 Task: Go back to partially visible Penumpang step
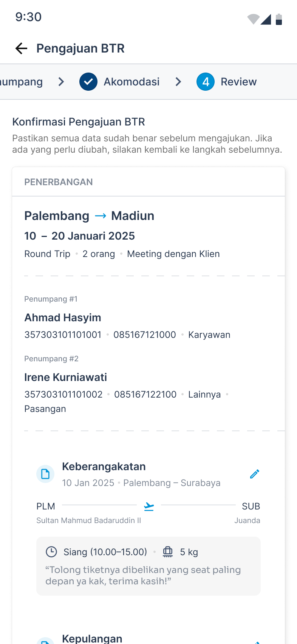tap(21, 82)
